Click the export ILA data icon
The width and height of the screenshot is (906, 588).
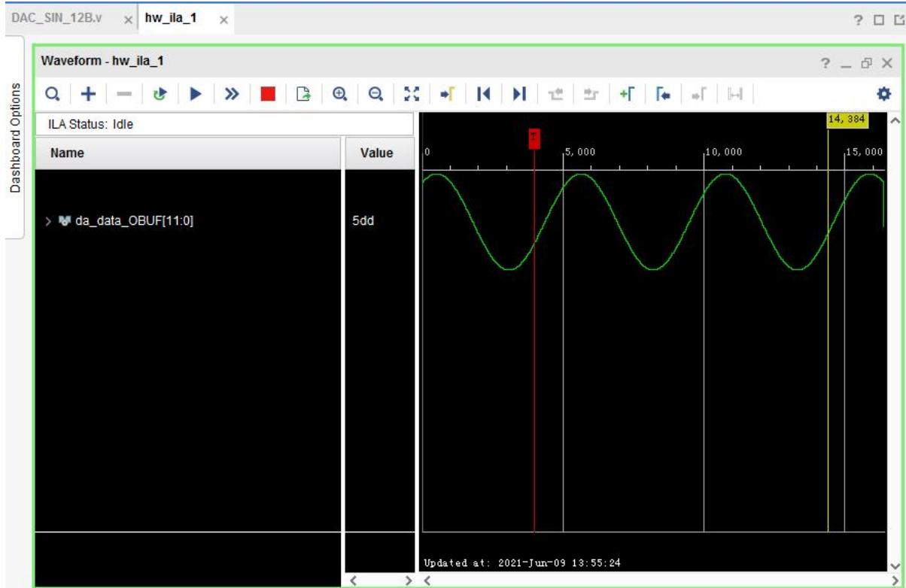point(303,94)
